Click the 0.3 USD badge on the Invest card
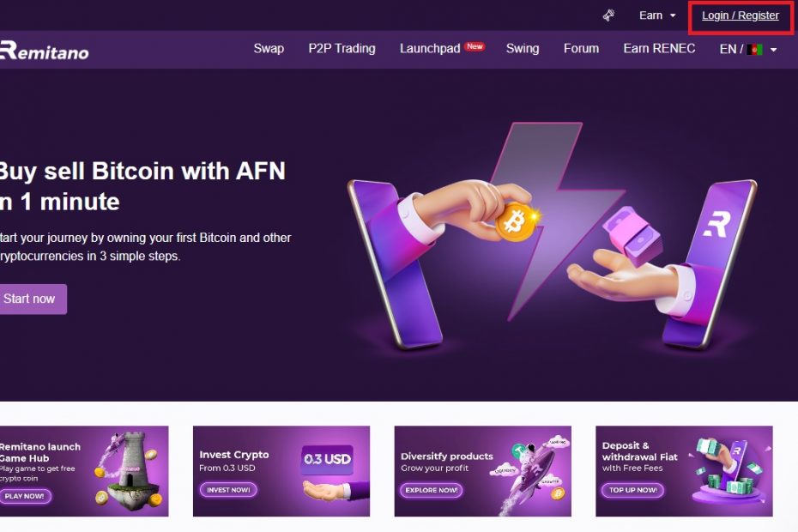Image resolution: width=798 pixels, height=532 pixels. pos(327,459)
